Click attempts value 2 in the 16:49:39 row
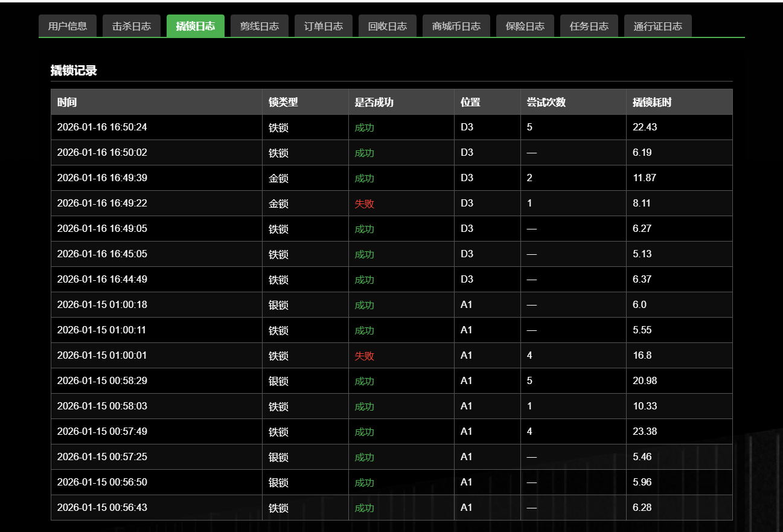This screenshot has height=532, width=783. click(x=529, y=178)
